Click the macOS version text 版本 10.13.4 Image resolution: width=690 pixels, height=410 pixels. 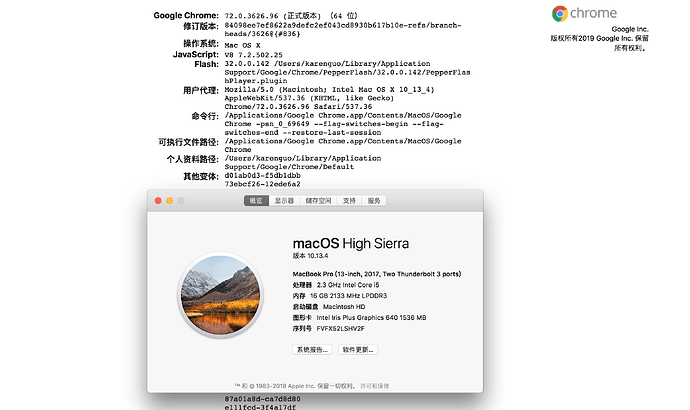tap(310, 256)
